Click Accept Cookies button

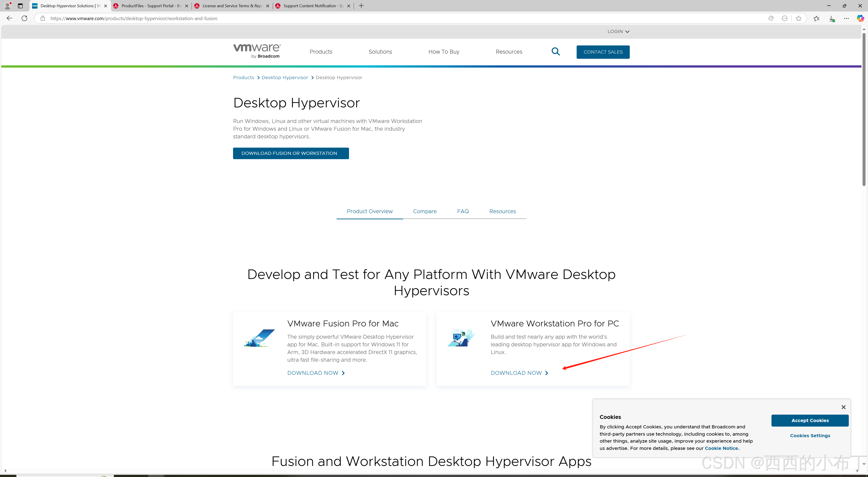coord(810,420)
